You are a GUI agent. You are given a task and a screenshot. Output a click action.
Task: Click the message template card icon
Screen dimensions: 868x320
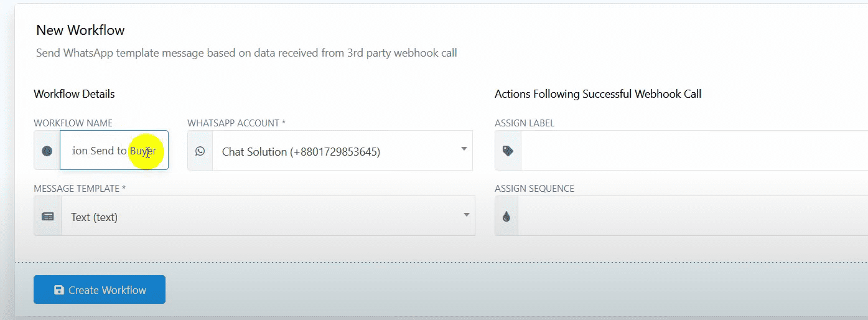(47, 217)
